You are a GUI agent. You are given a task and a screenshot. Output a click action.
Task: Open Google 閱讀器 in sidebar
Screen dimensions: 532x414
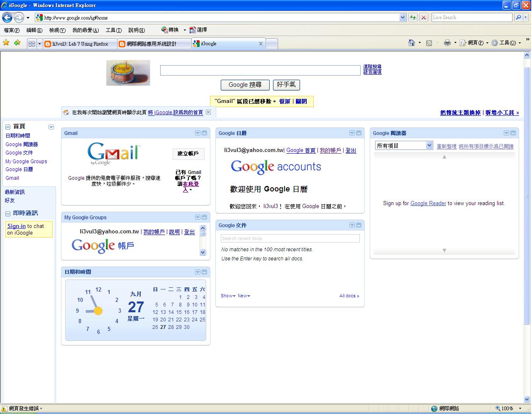tap(22, 145)
